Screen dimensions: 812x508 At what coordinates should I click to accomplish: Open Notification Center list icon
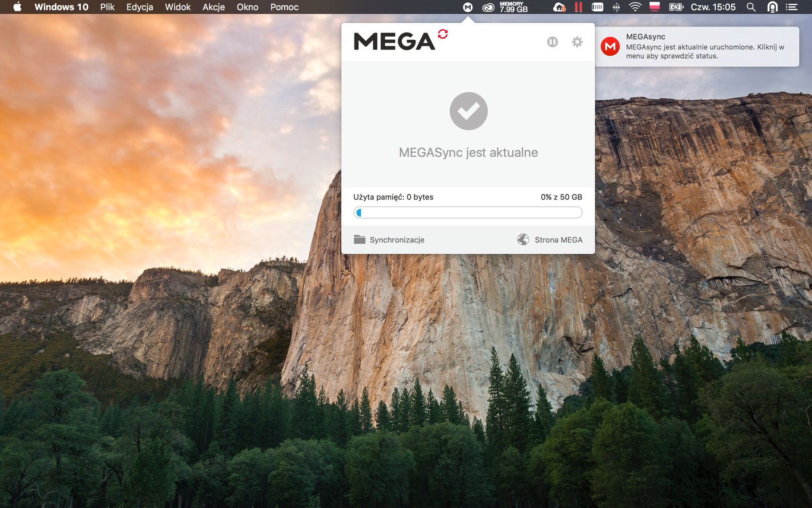(x=792, y=7)
